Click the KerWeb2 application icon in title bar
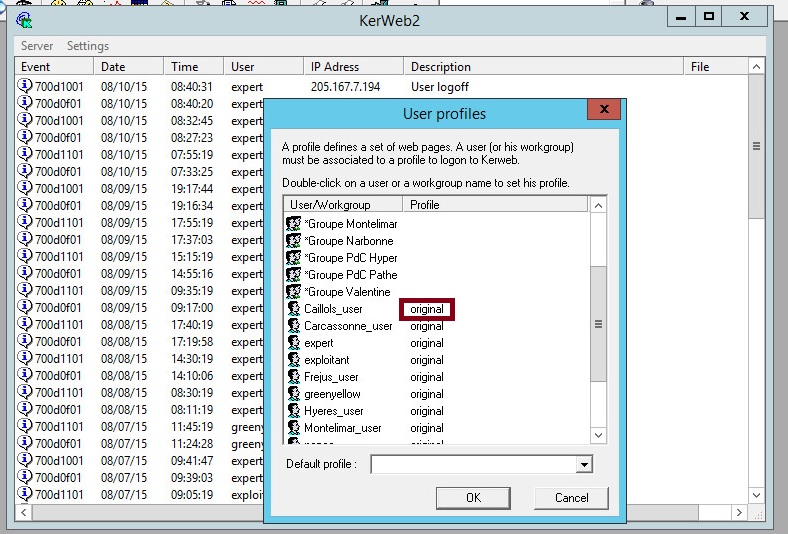This screenshot has height=534, width=788. coord(25,18)
